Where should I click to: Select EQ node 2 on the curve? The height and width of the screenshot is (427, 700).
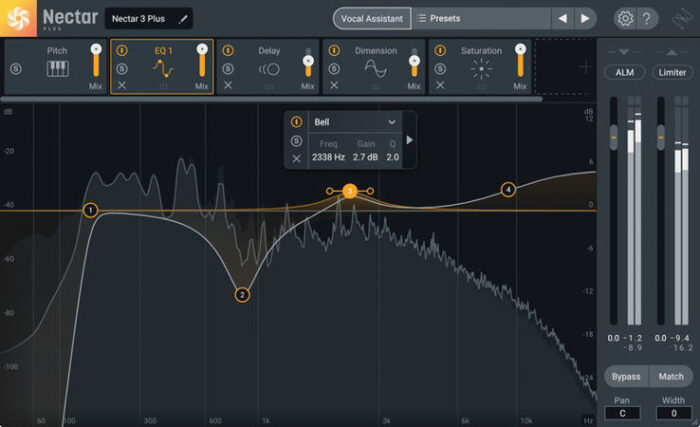click(x=242, y=295)
